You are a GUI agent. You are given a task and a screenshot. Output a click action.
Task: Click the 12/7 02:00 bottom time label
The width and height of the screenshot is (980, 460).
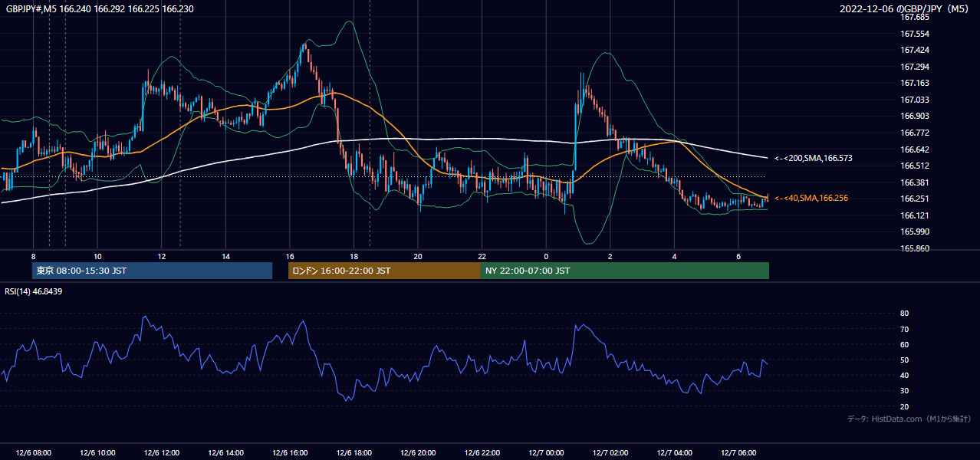[610, 452]
